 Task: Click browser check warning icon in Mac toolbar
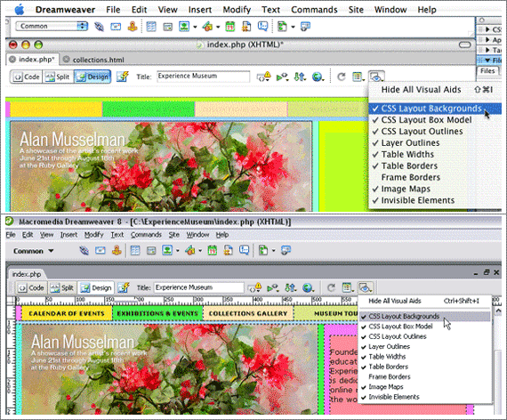pyautogui.click(x=263, y=77)
